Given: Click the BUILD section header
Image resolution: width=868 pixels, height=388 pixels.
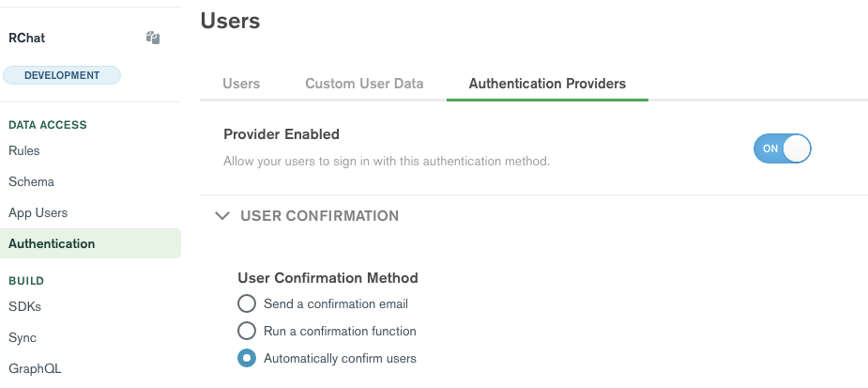Looking at the screenshot, I should coord(26,281).
